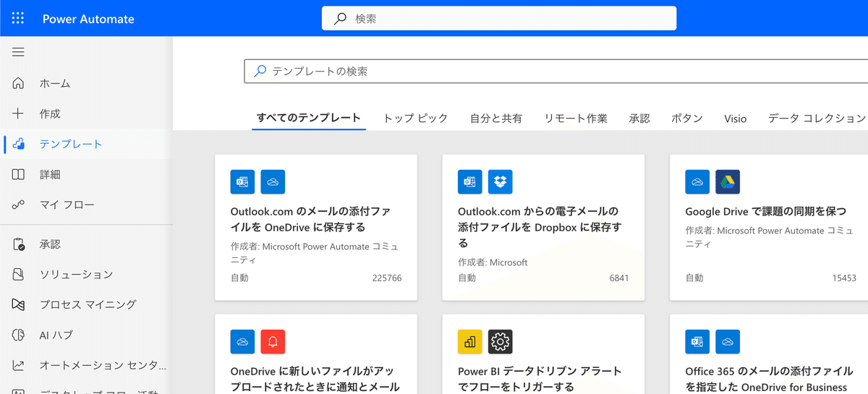
Task: Click OneDrive icon next to red bell icon
Action: click(x=242, y=342)
